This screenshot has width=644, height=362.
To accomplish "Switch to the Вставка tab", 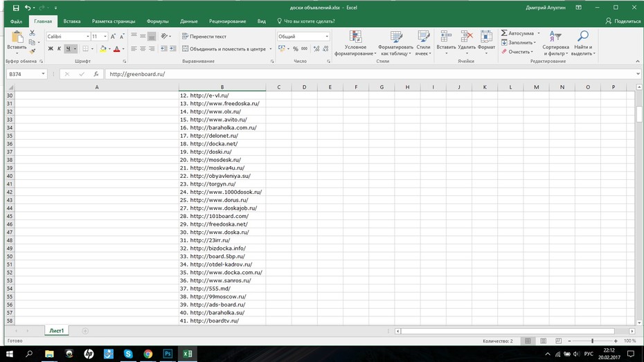I will coord(72,21).
